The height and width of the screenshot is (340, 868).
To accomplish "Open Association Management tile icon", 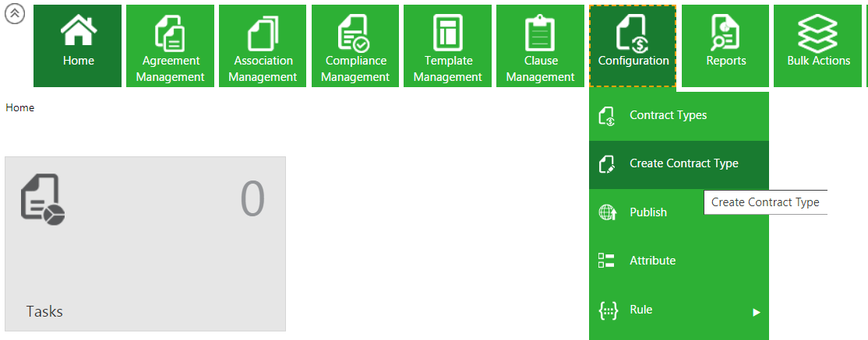I will (x=263, y=33).
